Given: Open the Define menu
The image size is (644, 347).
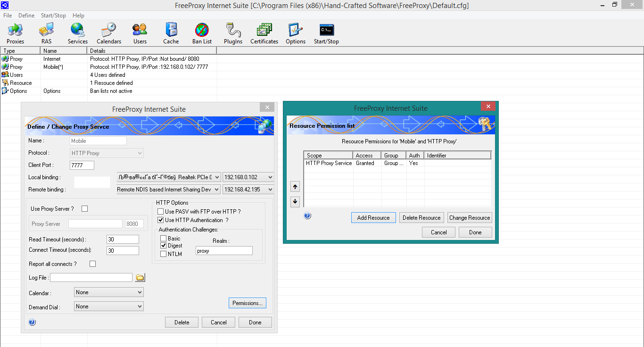Looking at the screenshot, I should pyautogui.click(x=26, y=16).
